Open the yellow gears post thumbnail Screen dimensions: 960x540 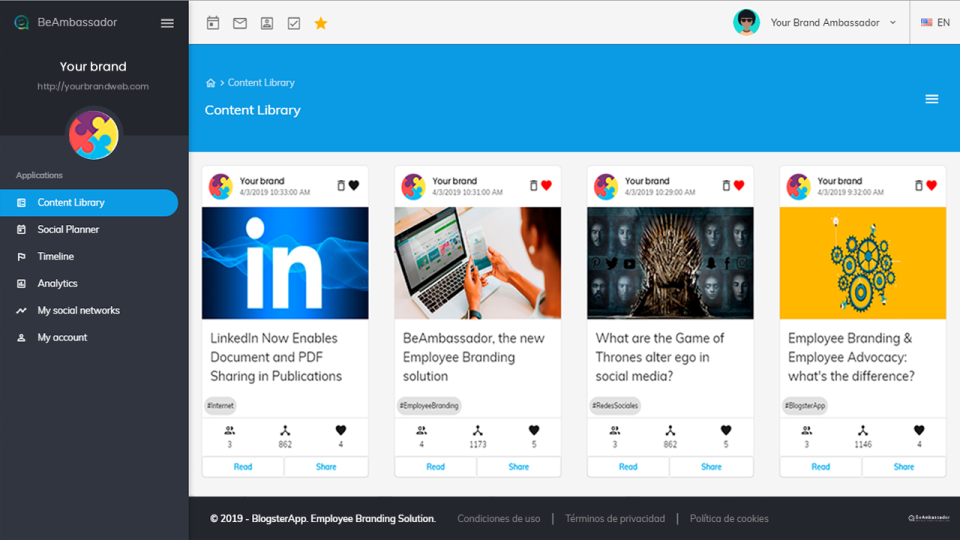[x=863, y=263]
